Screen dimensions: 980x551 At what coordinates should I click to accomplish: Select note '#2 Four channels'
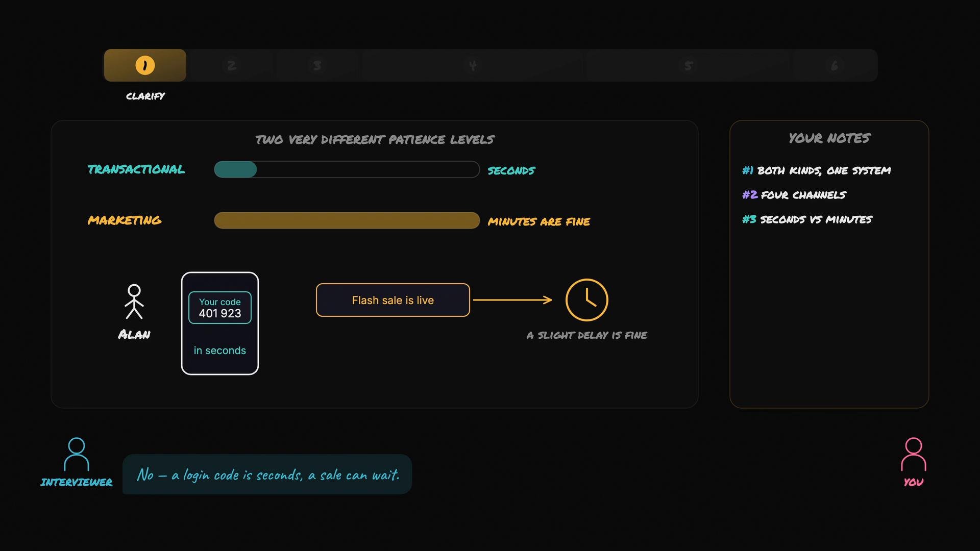coord(794,195)
